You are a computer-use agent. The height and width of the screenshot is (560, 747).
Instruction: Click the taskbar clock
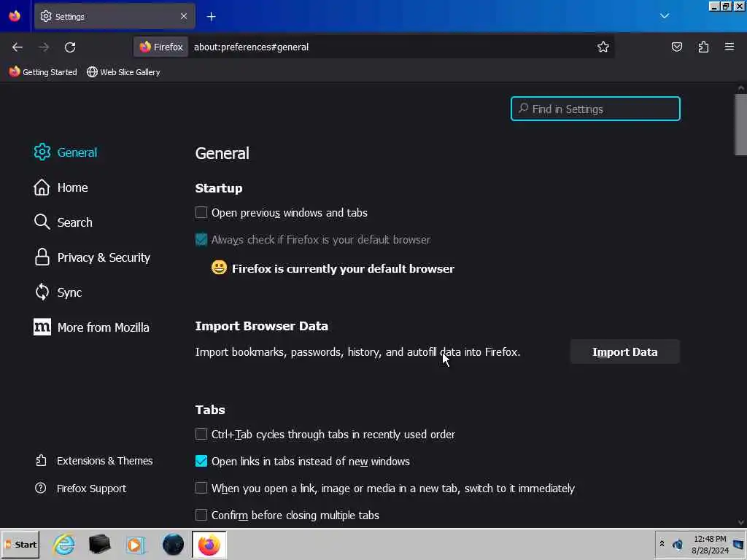pyautogui.click(x=710, y=545)
